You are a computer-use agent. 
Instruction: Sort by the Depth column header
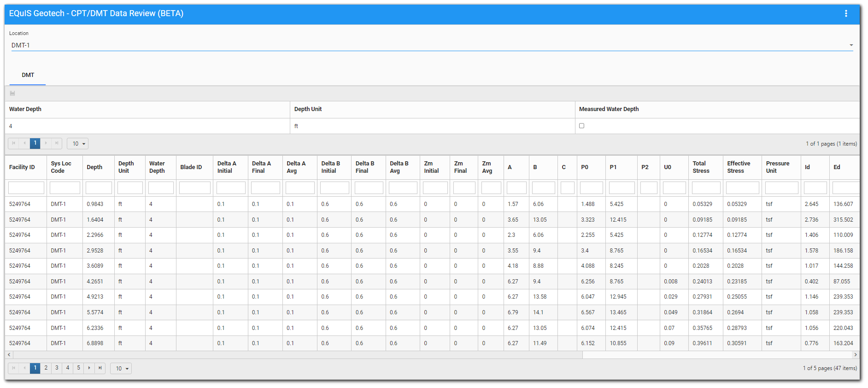tap(94, 167)
